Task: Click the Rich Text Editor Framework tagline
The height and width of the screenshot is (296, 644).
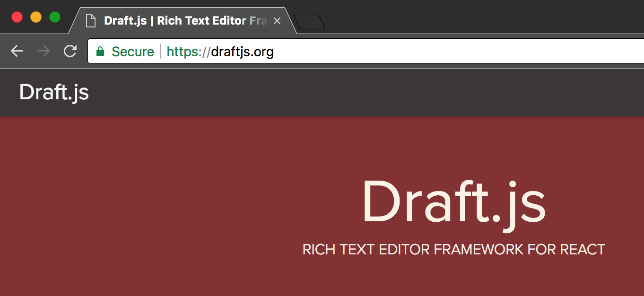Action: [x=454, y=249]
